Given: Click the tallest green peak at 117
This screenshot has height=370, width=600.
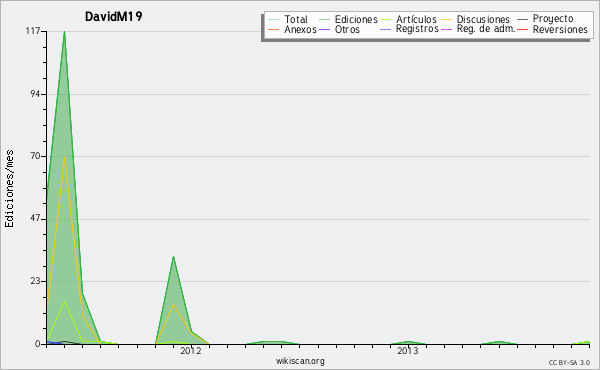Looking at the screenshot, I should point(64,32).
